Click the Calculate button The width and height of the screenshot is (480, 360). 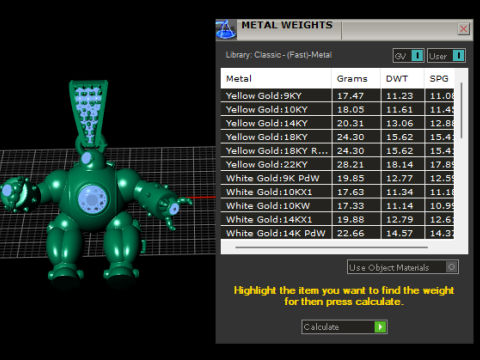coord(344,327)
